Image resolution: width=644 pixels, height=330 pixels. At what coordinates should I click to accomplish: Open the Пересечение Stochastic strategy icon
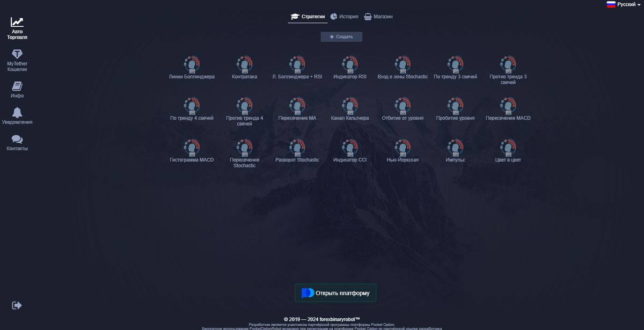point(245,148)
